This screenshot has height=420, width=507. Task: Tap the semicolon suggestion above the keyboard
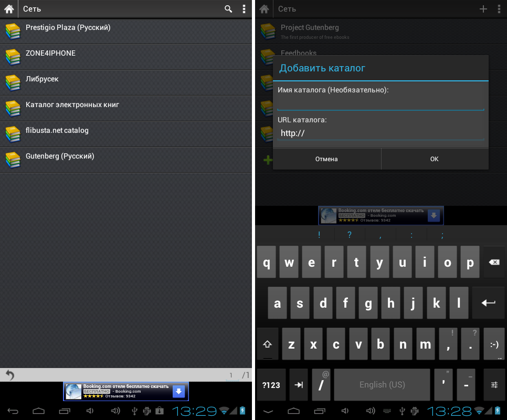[442, 235]
